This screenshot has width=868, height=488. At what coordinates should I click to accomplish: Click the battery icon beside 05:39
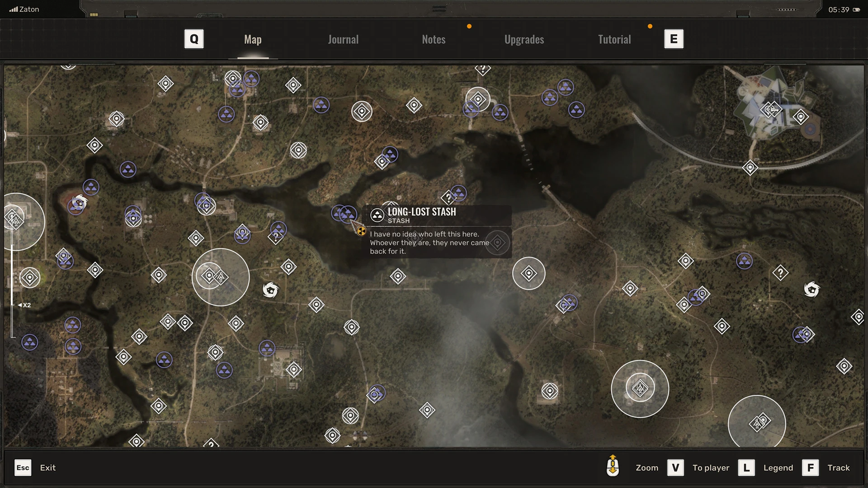coord(856,9)
